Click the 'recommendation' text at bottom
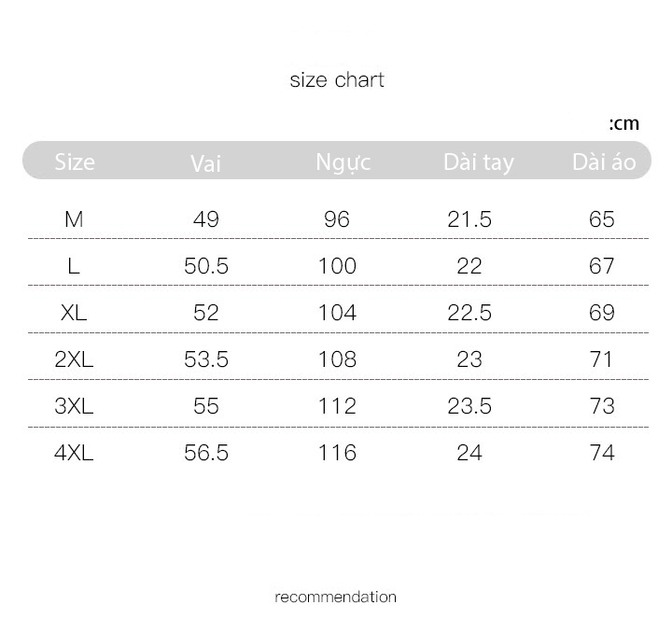Screen dimensions: 672x619 click(x=336, y=598)
